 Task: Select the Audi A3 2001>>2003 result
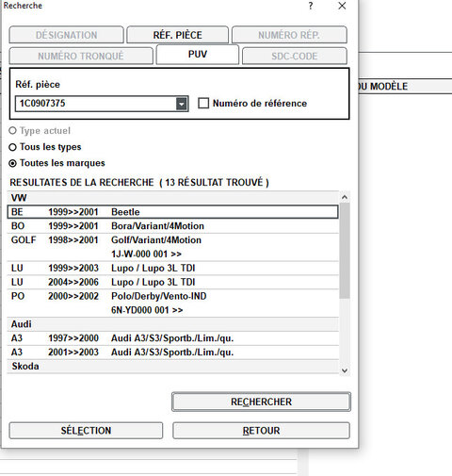pyautogui.click(x=173, y=353)
